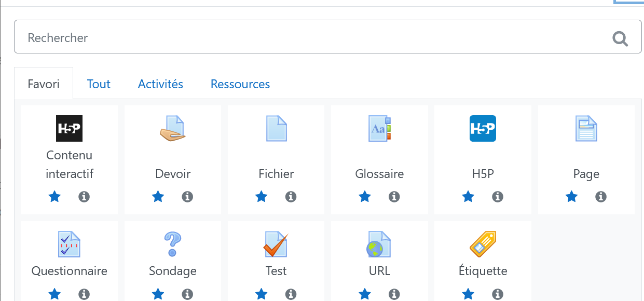The height and width of the screenshot is (301, 644).
Task: Add a Fichier resource icon
Action: (x=276, y=128)
